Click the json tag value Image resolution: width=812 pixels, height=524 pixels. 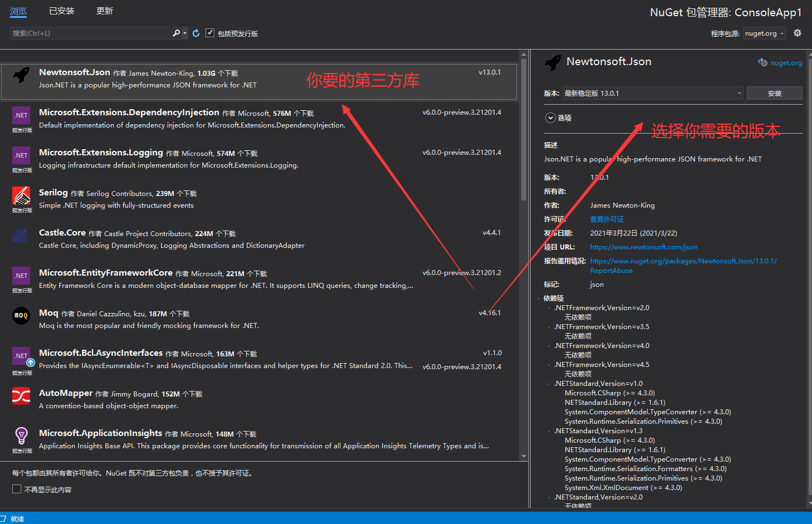tap(597, 285)
